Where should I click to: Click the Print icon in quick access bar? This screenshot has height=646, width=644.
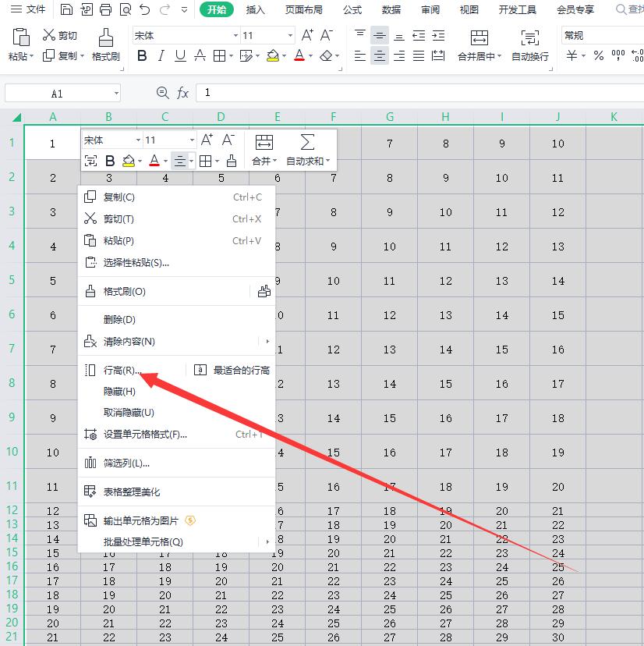pyautogui.click(x=106, y=9)
